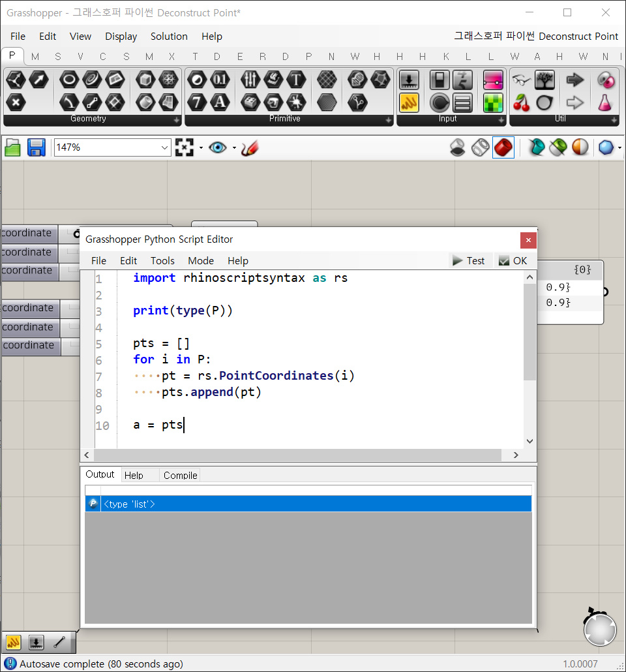Switch to the Help tab in the output pane
Image resolution: width=626 pixels, height=672 pixels.
coord(134,475)
